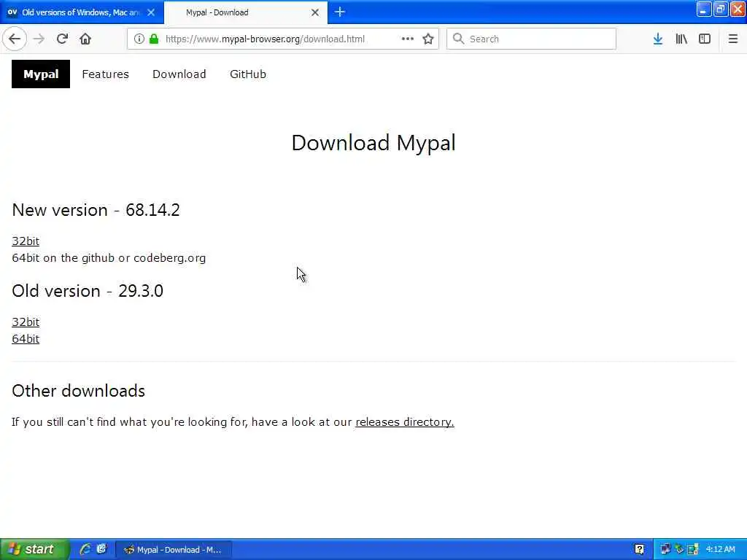Show site information icon in address bar
This screenshot has height=560, width=747.
point(139,39)
